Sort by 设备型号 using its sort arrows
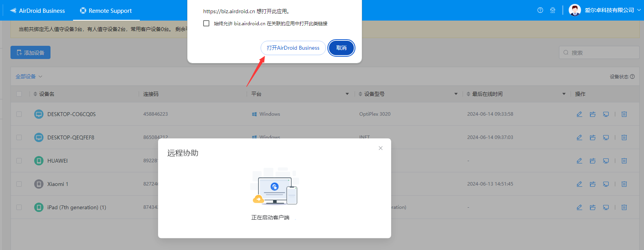Image resolution: width=644 pixels, height=250 pixels. [x=360, y=94]
